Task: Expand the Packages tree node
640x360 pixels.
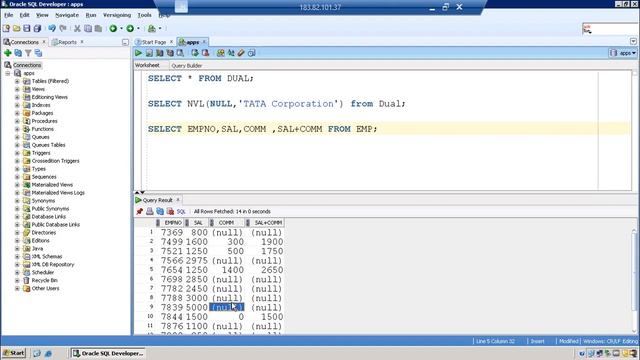Action: click(17, 113)
